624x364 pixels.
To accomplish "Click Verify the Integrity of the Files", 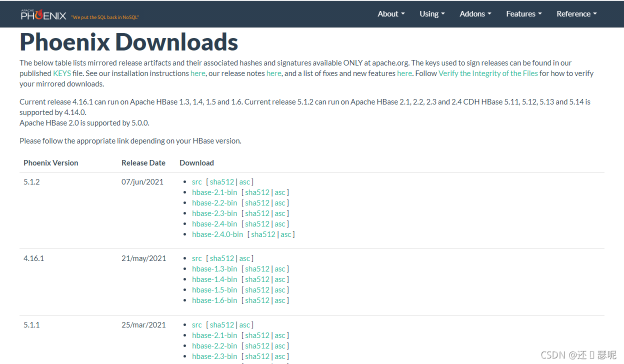I will (487, 73).
